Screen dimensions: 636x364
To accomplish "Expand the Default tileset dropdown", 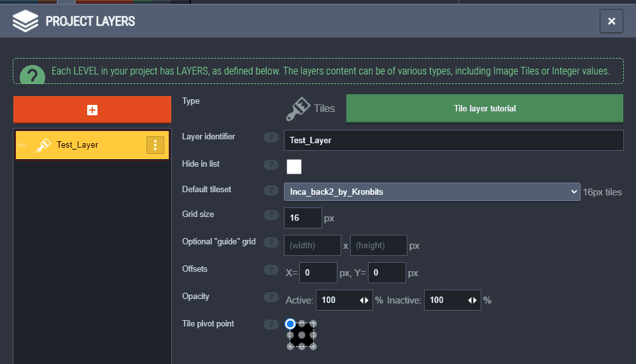I will click(432, 192).
